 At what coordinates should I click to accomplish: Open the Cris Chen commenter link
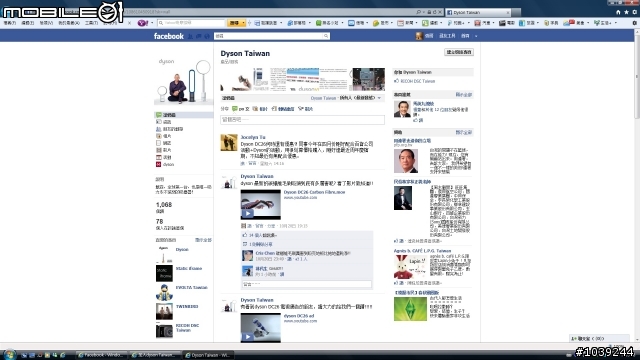pyautogui.click(x=265, y=253)
